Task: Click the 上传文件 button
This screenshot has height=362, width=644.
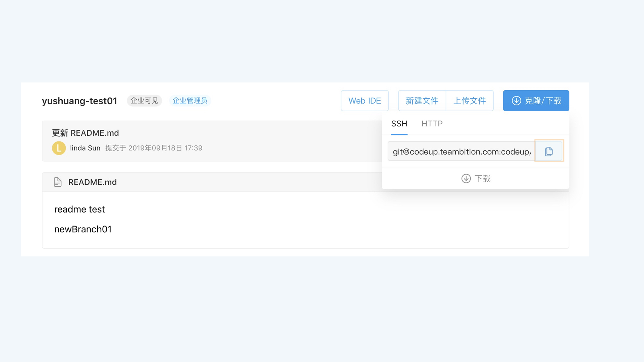Action: click(x=470, y=101)
